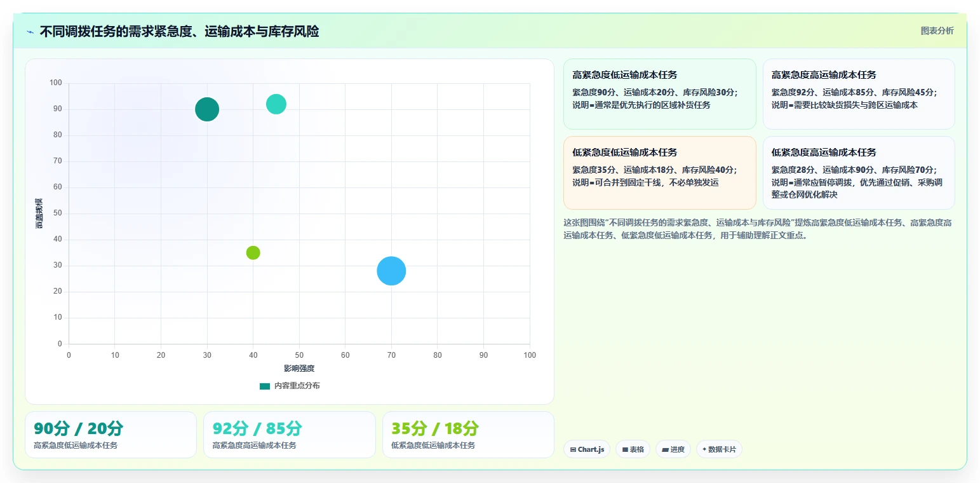Open the 高紧急度高运输成本任务 info card
Viewport: 980px width, 483px height.
(859, 94)
